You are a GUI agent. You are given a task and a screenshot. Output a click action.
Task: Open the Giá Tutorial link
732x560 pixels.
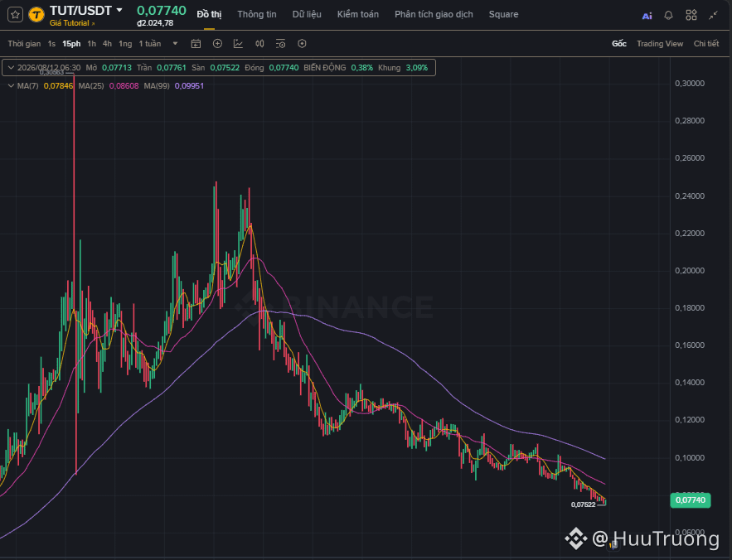[72, 23]
